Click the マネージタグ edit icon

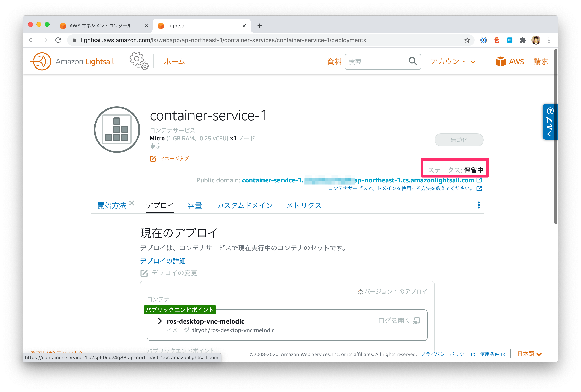[153, 159]
